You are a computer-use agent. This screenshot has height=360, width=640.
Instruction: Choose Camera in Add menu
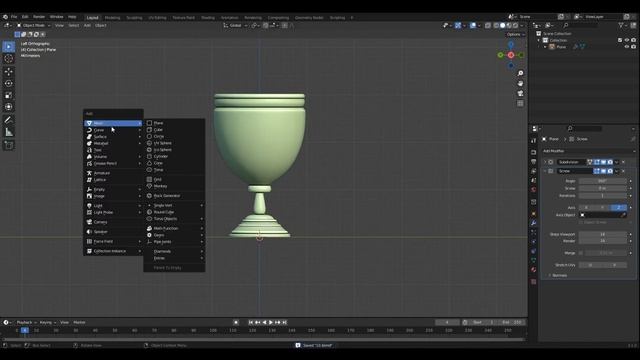coord(113,222)
